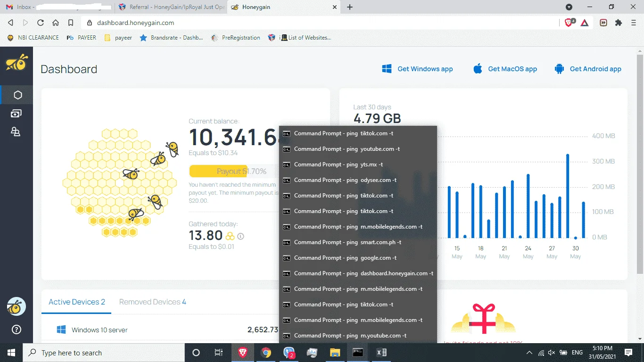
Task: Click the ENG language indicator
Action: coord(577,353)
